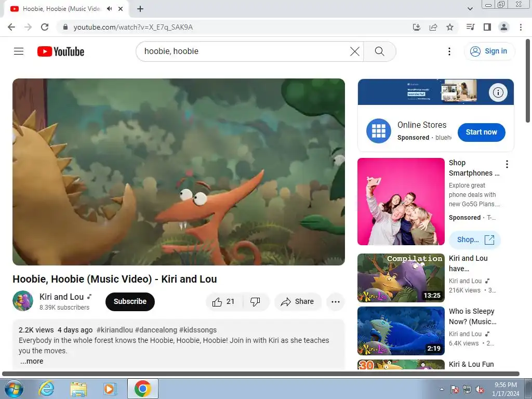Image resolution: width=532 pixels, height=399 pixels.
Task: Open the pink Smartphones ad thumbnail
Action: click(x=401, y=202)
